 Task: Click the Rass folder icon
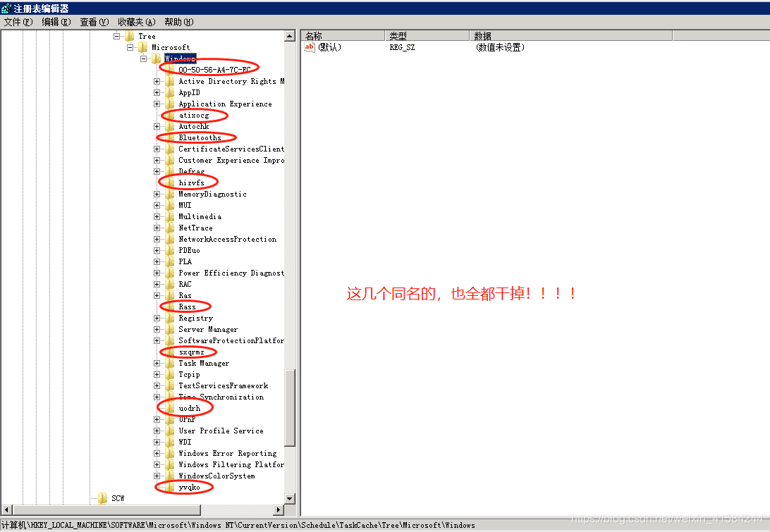(170, 307)
